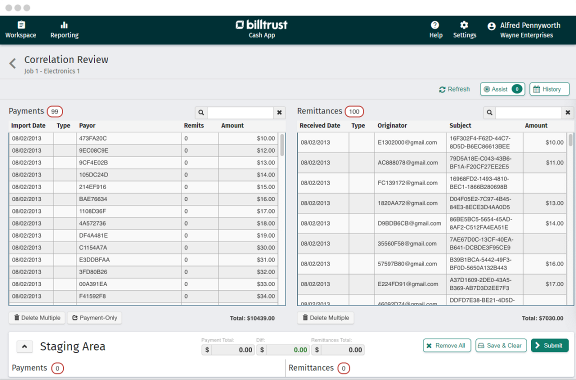Click Delete Multiple under Remittances
Screen dimensions: 576x380
(325, 318)
